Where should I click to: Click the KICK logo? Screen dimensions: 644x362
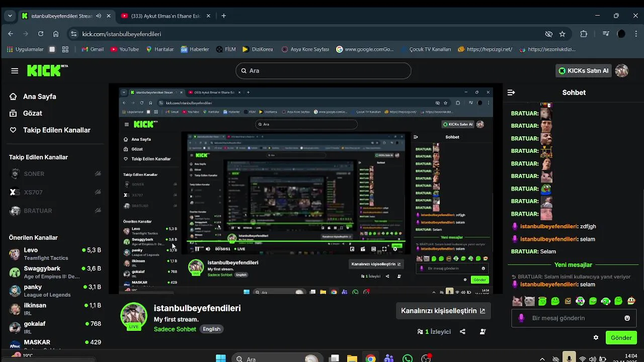point(47,70)
